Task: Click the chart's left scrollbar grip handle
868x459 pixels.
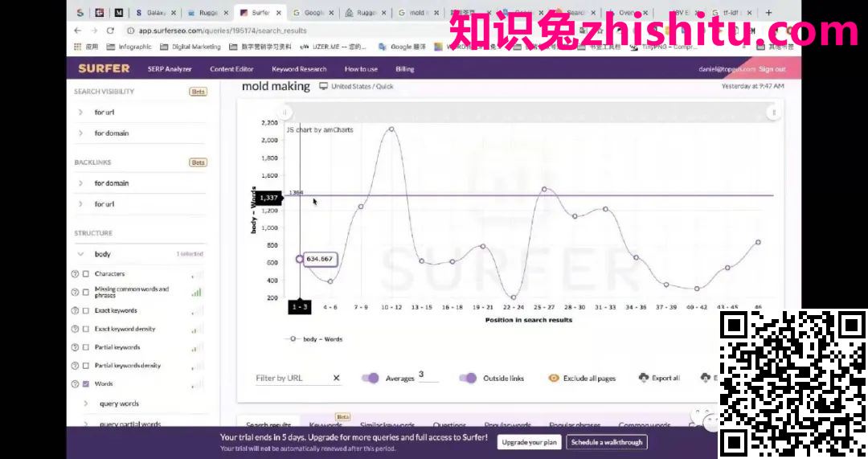Action: [x=285, y=113]
